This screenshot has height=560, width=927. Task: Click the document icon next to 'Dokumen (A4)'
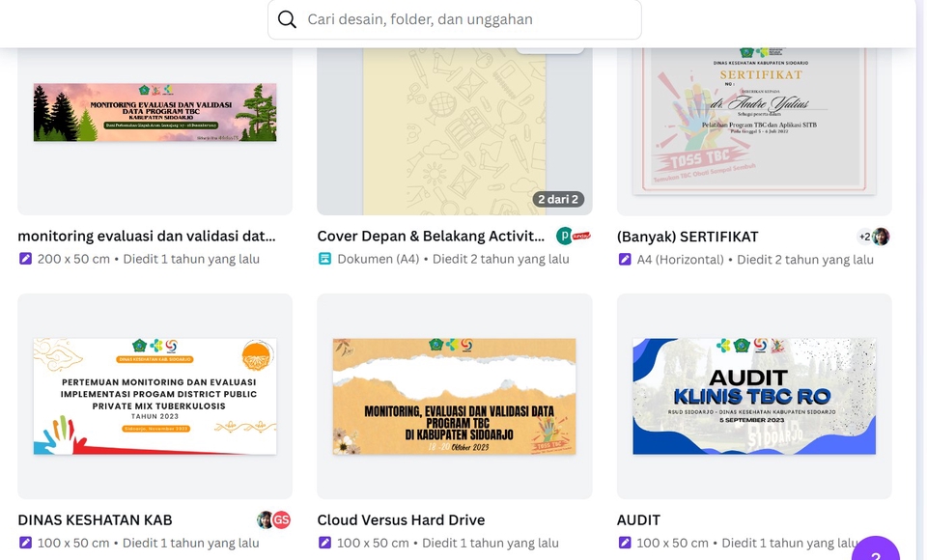tap(325, 259)
